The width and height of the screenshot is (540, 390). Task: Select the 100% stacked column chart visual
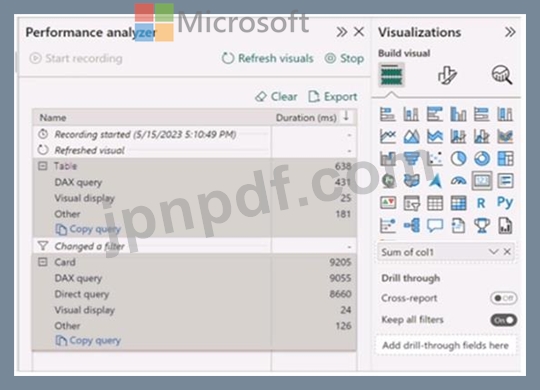[x=505, y=114]
